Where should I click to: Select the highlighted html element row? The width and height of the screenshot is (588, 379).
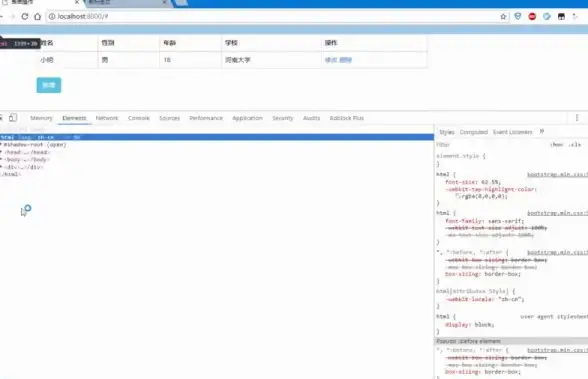coord(217,137)
